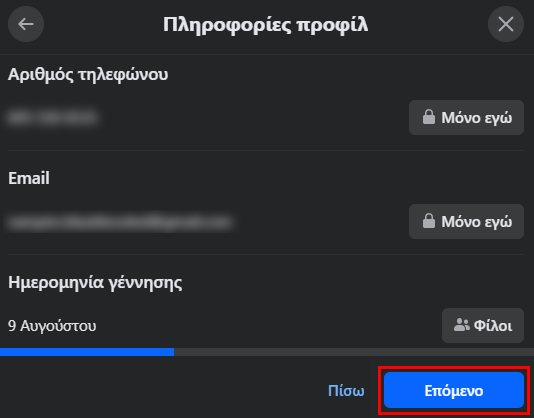Click the lock icon beside phone number

(429, 117)
